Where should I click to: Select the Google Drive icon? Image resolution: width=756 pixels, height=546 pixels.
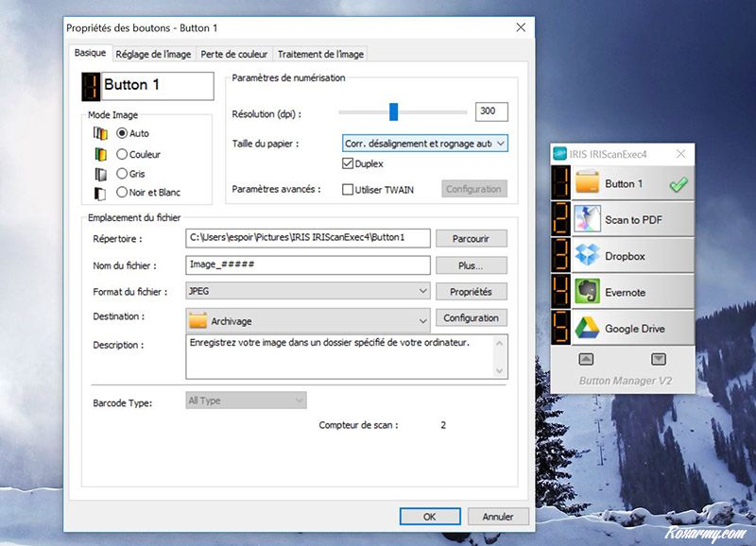[x=588, y=328]
